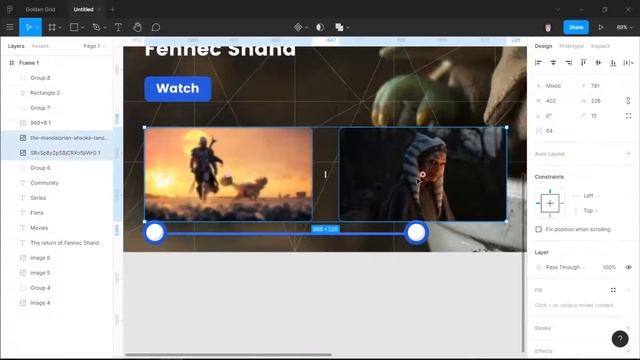Click the Share button
This screenshot has height=360, width=640.
576,27
